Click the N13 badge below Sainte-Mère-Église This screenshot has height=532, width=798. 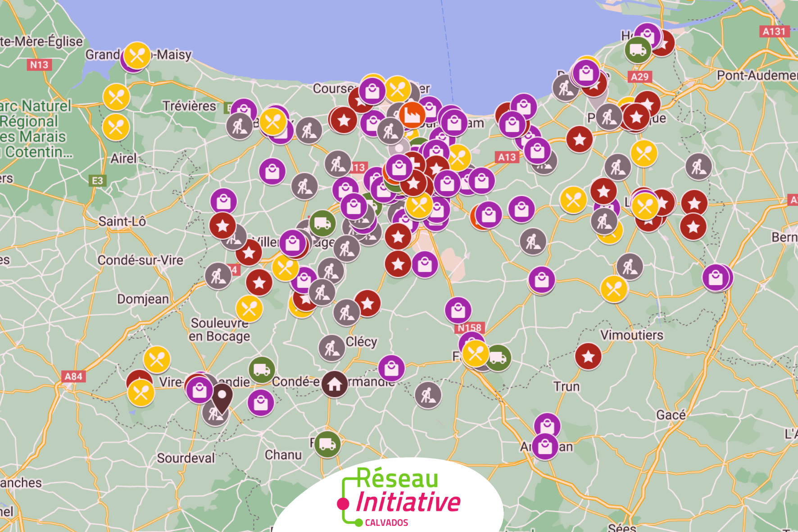[x=39, y=65]
